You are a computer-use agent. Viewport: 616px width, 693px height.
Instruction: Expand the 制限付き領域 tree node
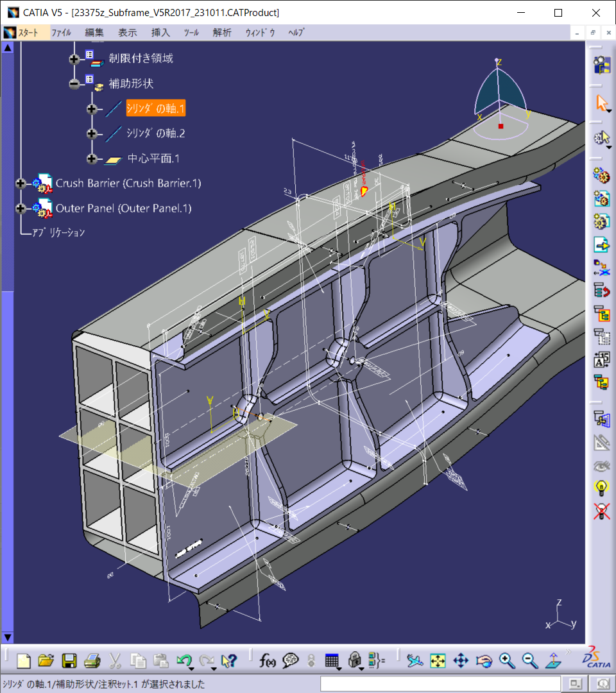(74, 58)
